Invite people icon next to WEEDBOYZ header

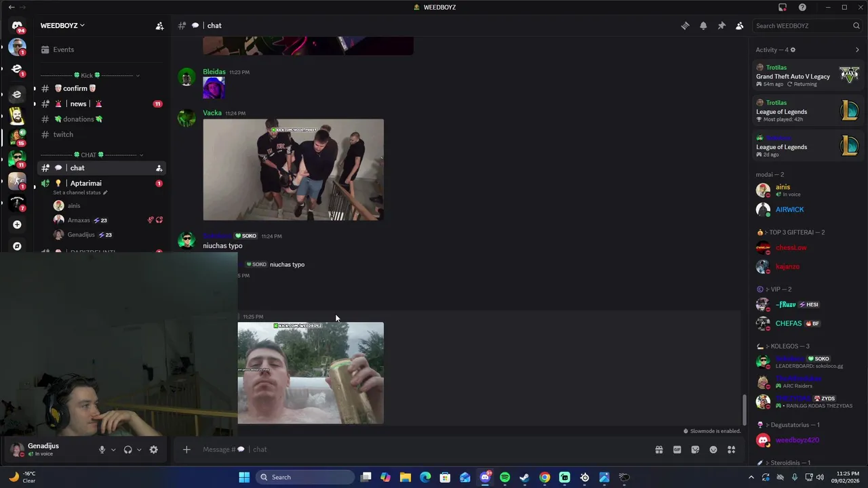coord(159,26)
